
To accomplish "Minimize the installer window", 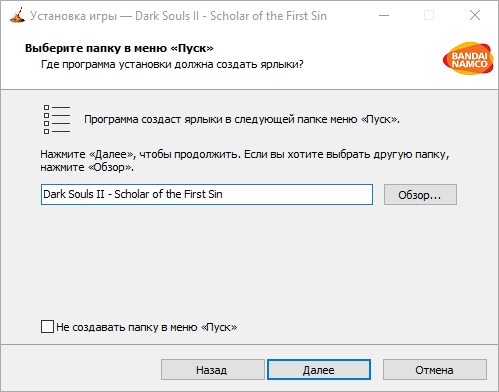I will [x=384, y=15].
